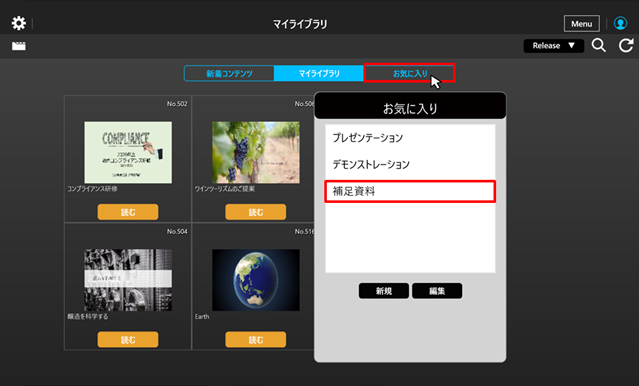Screen dimensions: 639x386
Task: Switch to お気に入り tab
Action: point(409,73)
